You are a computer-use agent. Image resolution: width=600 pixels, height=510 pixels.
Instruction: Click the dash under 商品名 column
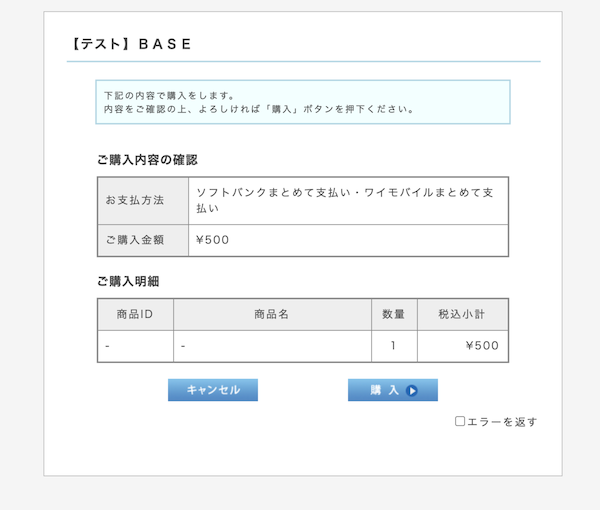(x=183, y=346)
